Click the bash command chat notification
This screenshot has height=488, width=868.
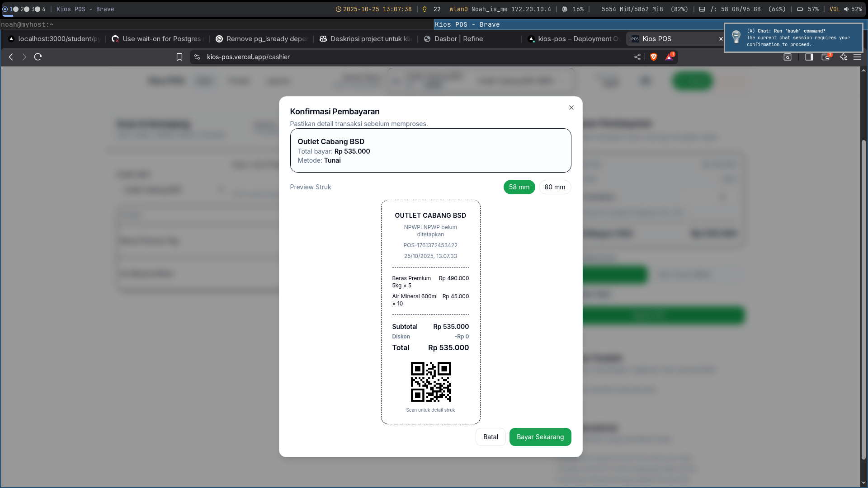(793, 38)
